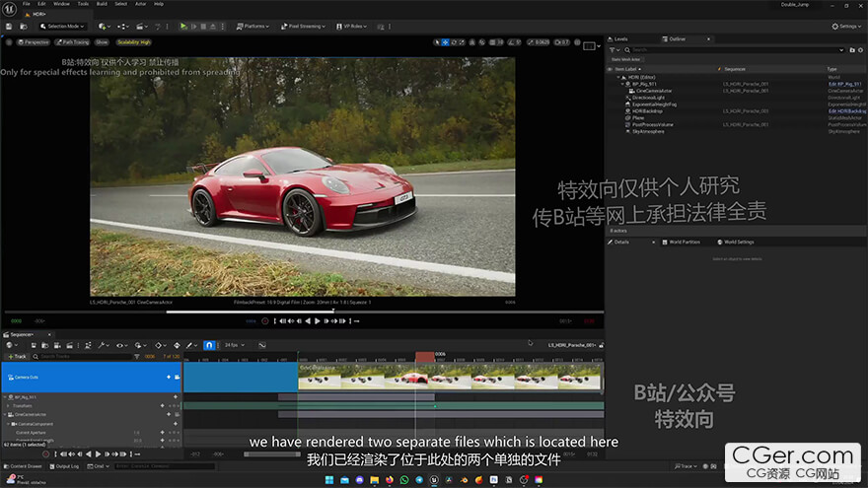Select BP_Rig_911 in the Outliner
Screen dimensions: 868x488
point(644,84)
